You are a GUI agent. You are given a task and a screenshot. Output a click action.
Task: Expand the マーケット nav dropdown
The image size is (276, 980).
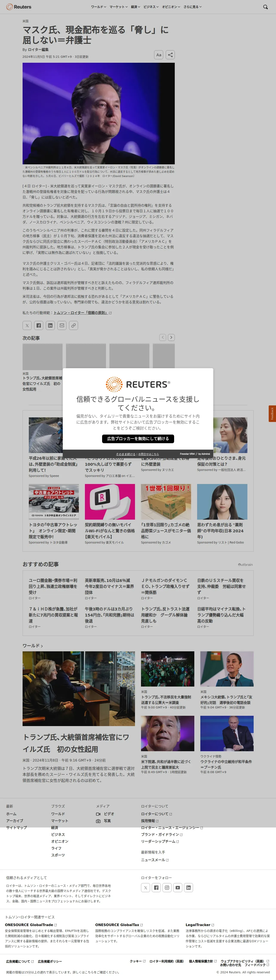point(118,7)
